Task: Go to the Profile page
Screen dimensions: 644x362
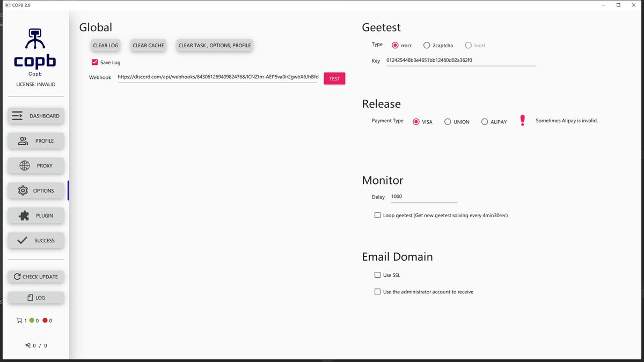Action: [36, 141]
